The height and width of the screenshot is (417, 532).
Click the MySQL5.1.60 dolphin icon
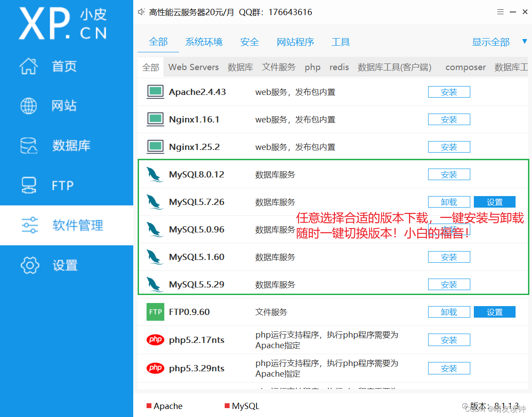click(x=155, y=257)
